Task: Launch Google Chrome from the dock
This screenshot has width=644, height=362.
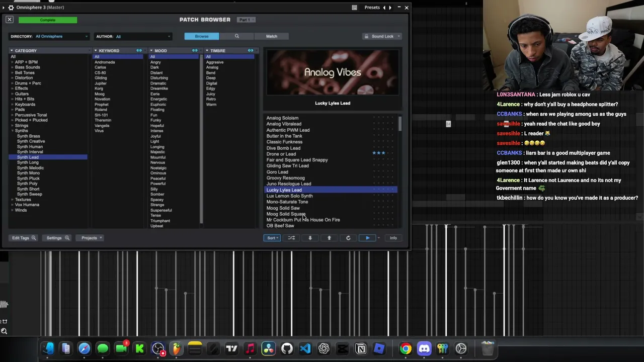Action: point(406,348)
